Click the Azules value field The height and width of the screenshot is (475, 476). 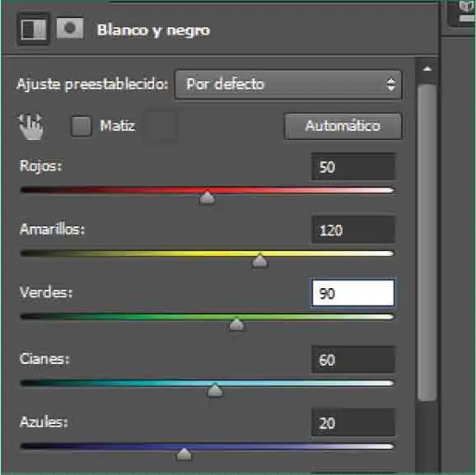click(353, 423)
